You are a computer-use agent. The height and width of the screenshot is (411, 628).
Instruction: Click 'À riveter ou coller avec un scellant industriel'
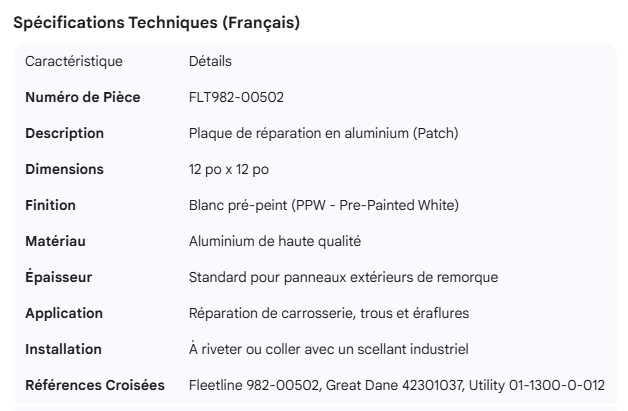pyautogui.click(x=329, y=349)
